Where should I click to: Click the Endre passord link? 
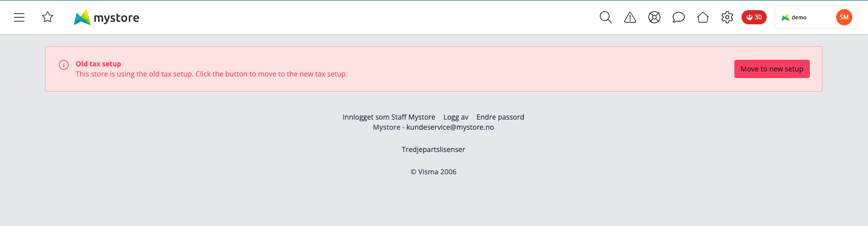(x=501, y=117)
